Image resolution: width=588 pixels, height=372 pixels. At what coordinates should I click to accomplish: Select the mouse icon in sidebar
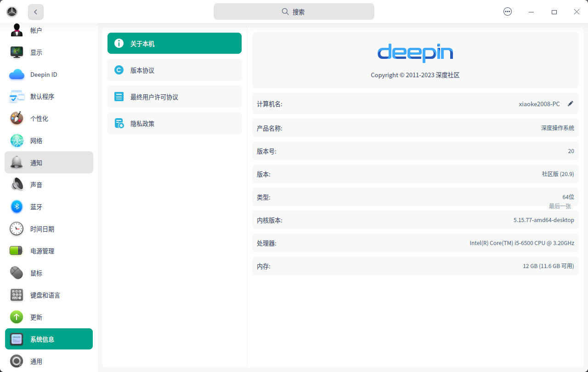tap(17, 273)
